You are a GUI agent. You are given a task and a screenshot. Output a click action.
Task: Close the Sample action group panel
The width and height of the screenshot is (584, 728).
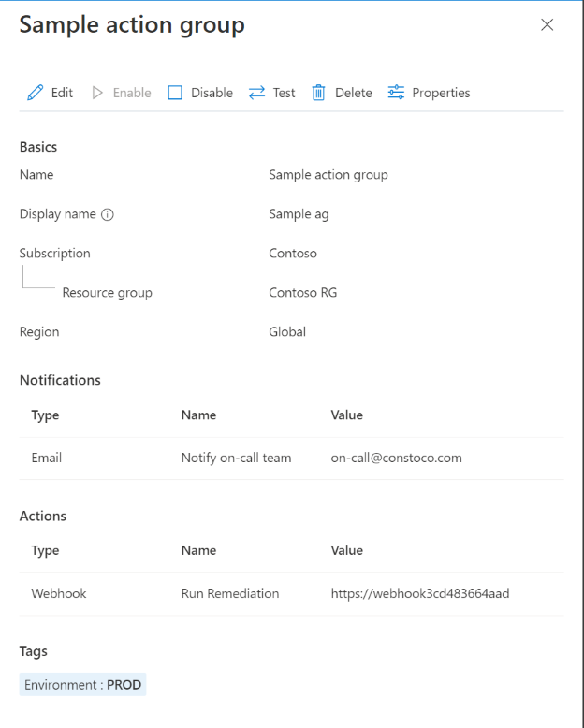[x=547, y=25]
